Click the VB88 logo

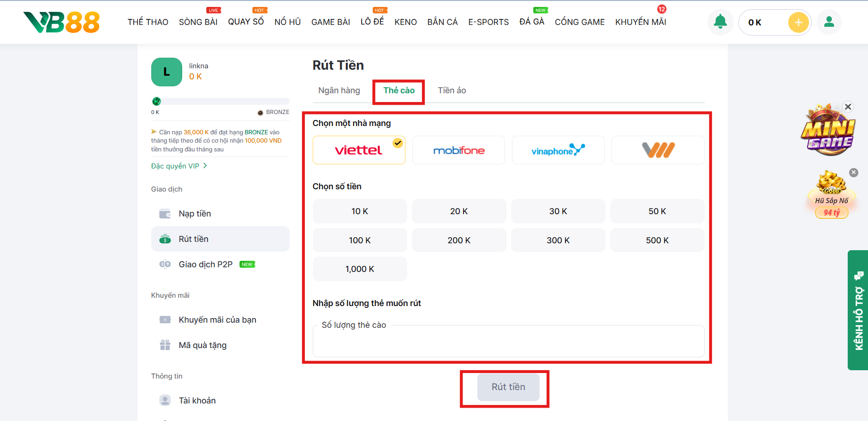tap(62, 22)
